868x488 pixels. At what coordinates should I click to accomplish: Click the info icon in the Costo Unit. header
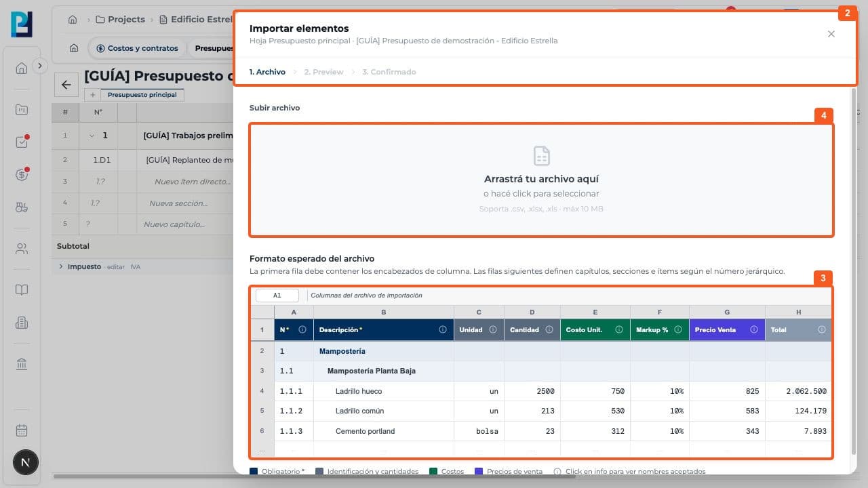pyautogui.click(x=619, y=330)
